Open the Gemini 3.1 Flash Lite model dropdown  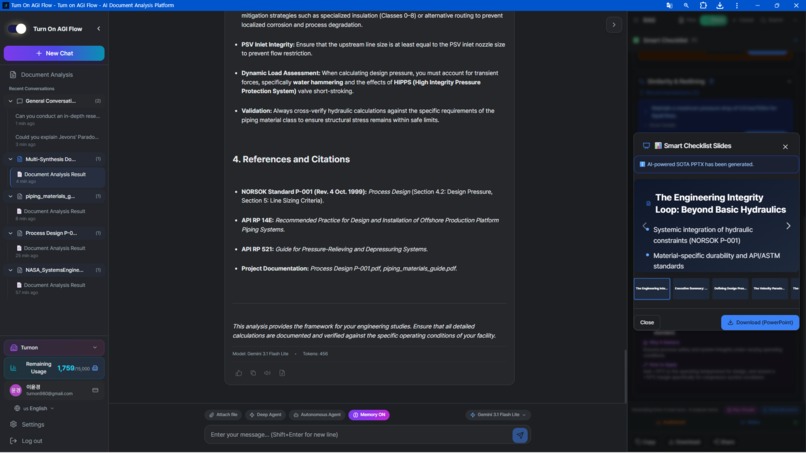(498, 415)
